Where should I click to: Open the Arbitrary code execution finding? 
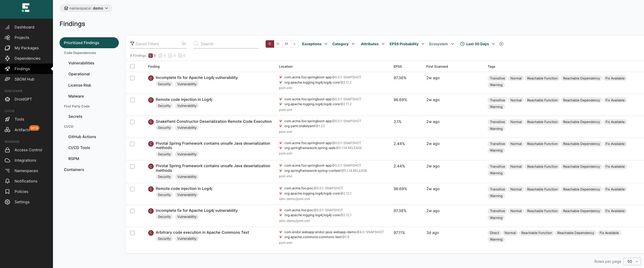[x=202, y=232]
